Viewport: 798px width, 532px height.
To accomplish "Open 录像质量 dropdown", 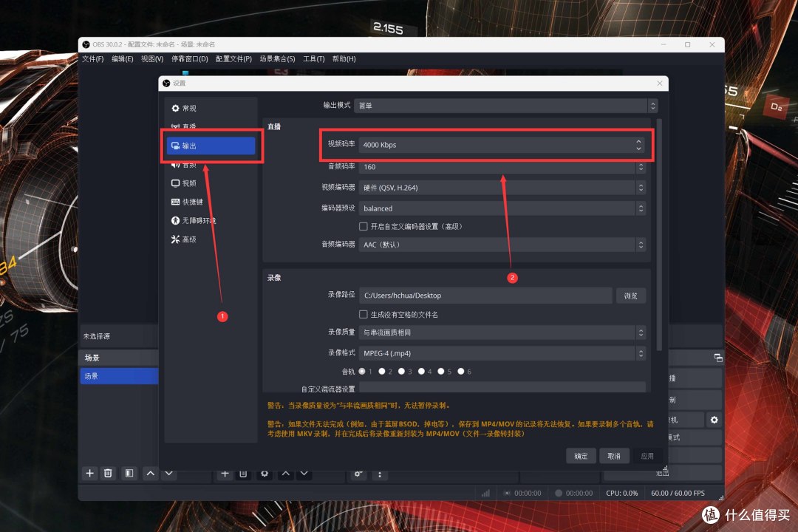I will point(502,332).
